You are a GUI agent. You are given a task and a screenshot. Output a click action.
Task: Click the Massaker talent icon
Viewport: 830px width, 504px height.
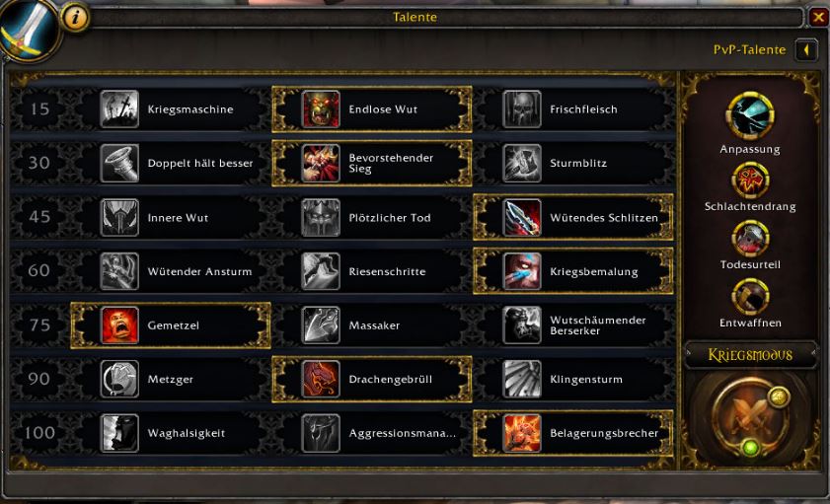click(x=320, y=325)
